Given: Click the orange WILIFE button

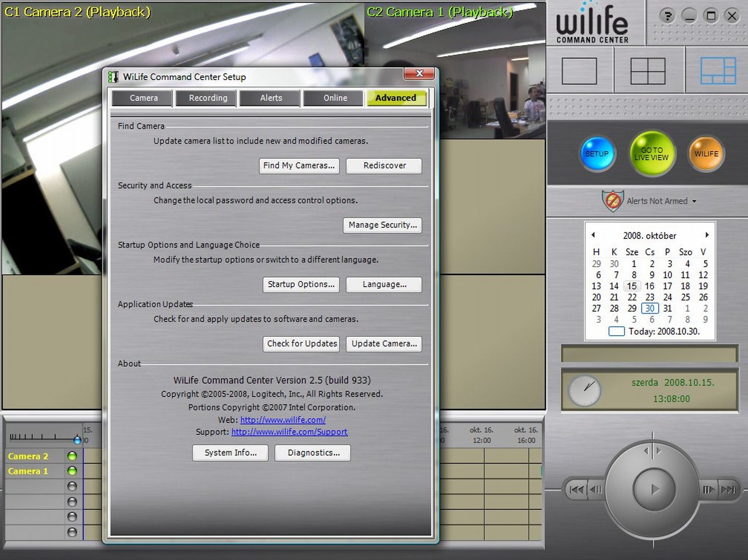Looking at the screenshot, I should [707, 154].
